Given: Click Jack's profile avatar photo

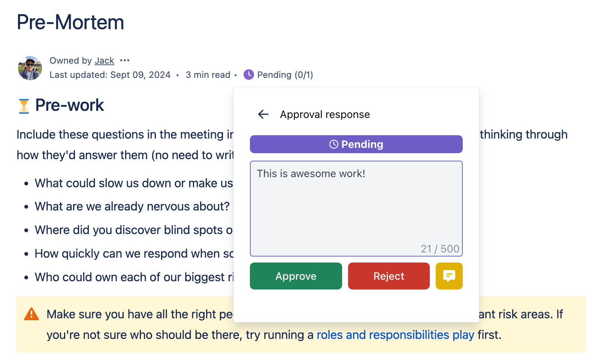Looking at the screenshot, I should pos(30,68).
